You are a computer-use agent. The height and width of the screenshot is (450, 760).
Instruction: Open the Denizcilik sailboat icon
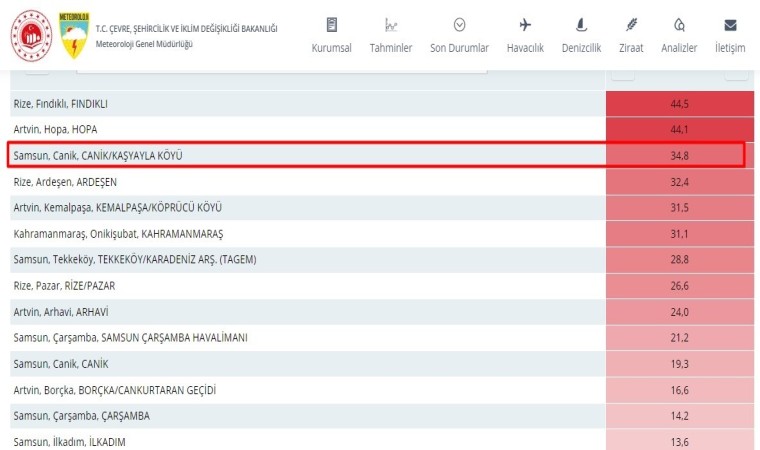pos(581,25)
